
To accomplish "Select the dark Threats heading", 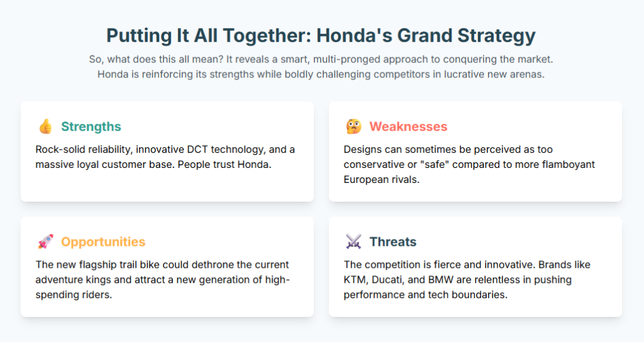I will click(x=393, y=242).
